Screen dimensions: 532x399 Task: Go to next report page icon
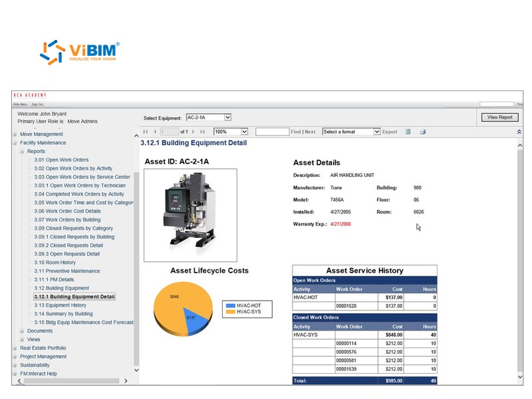click(194, 132)
